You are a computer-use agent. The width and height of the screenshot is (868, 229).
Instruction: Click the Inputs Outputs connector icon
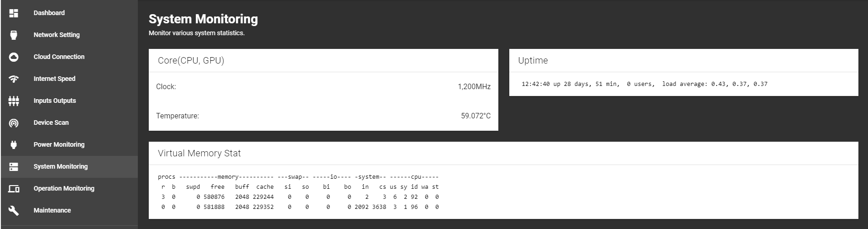point(14,101)
